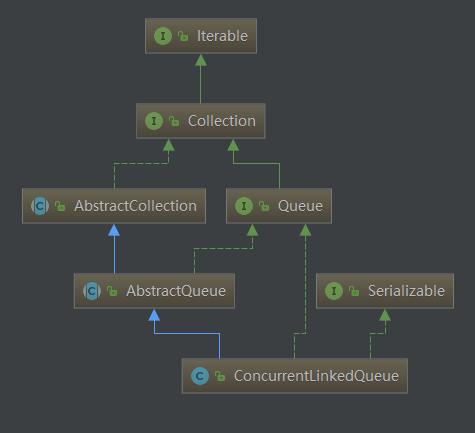The height and width of the screenshot is (433, 475).
Task: Click the blue arrowhead under AbstractCollection
Action: (114, 230)
